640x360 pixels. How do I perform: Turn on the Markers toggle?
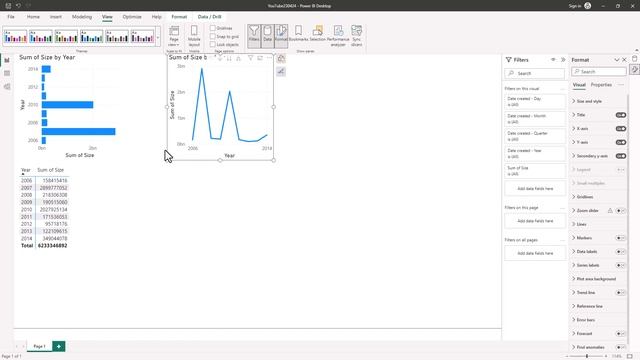(x=620, y=238)
